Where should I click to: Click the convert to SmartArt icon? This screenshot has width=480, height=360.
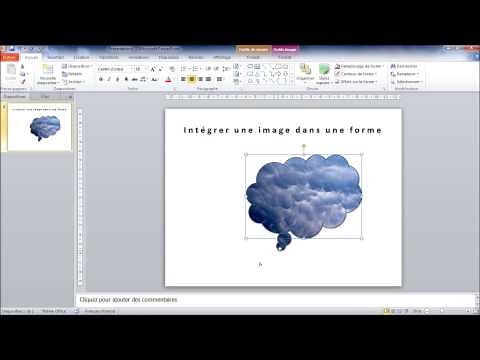click(x=237, y=82)
